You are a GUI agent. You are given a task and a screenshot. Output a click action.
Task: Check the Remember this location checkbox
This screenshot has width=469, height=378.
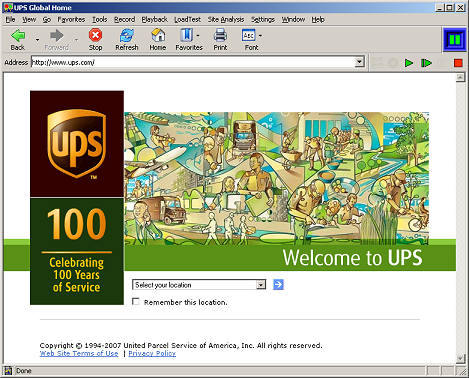coord(136,302)
